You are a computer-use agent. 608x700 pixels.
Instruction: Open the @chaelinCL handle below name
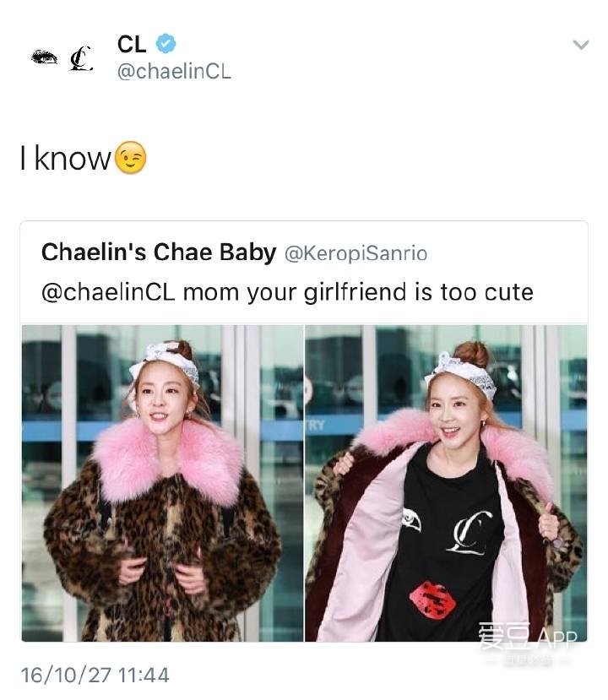[x=174, y=72]
